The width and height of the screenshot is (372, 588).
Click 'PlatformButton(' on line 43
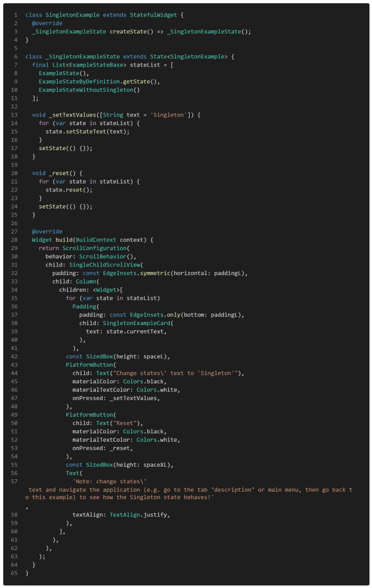[91, 365]
